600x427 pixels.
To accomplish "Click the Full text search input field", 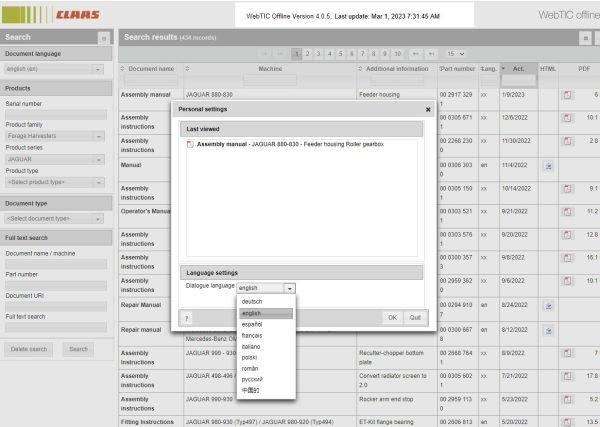I will point(56,327).
